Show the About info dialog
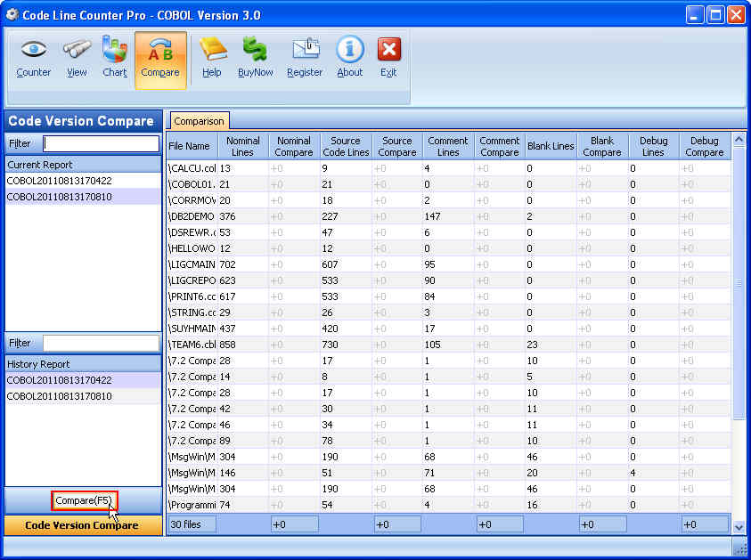This screenshot has height=560, width=751. coord(350,59)
